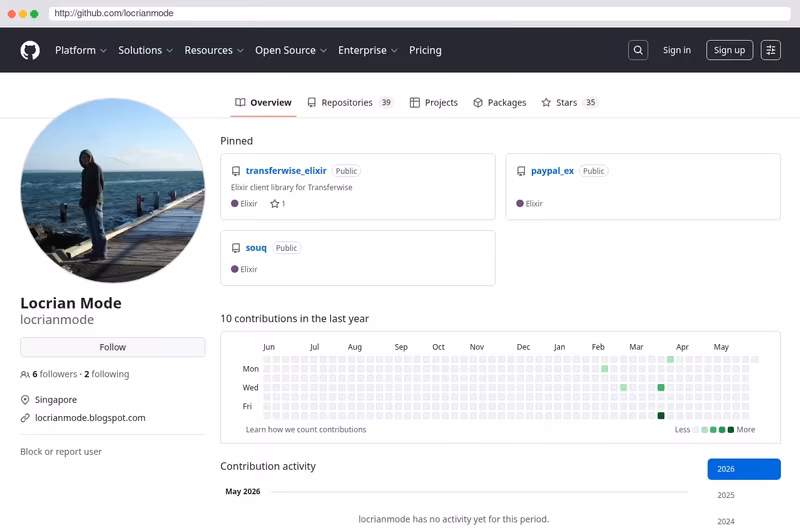Viewport: 800px width, 528px height.
Task: Open the 2 following list
Action: [107, 374]
